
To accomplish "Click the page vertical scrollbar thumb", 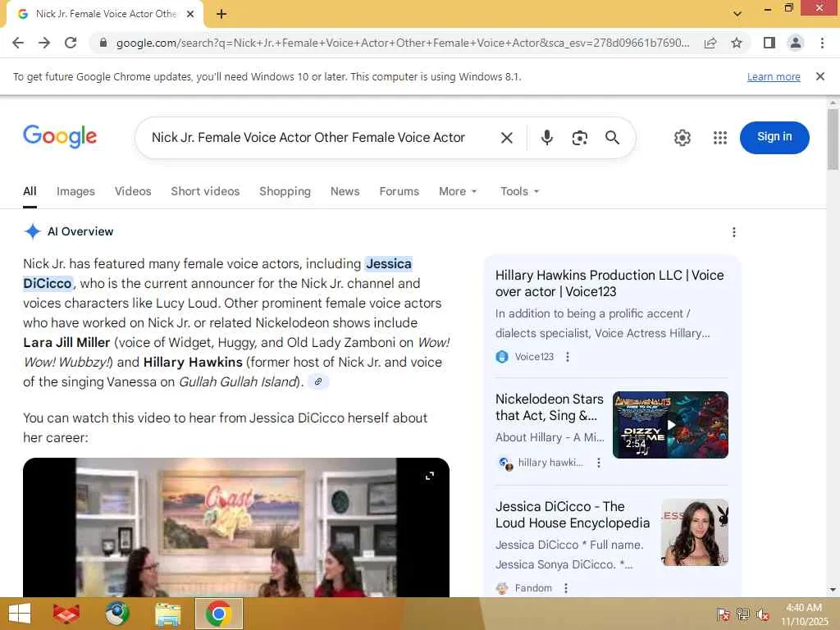I will (x=833, y=139).
